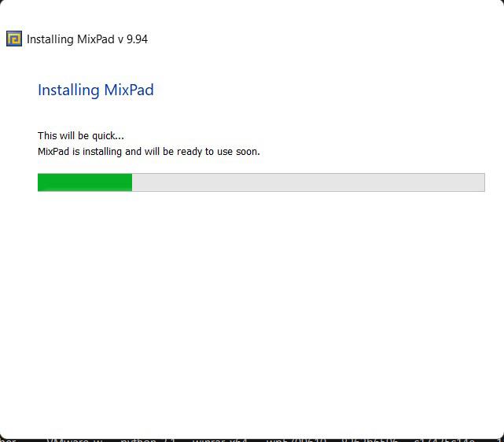Image resolution: width=504 pixels, height=442 pixels.
Task: Click the green filled part of progress bar
Action: tap(85, 182)
